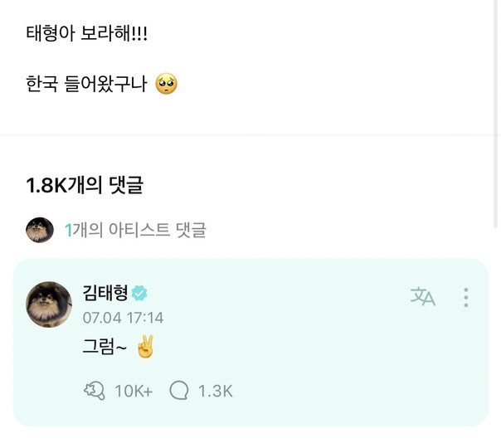
Task: Show the 1개의 아티스트 댓글 filter
Action: pyautogui.click(x=135, y=230)
